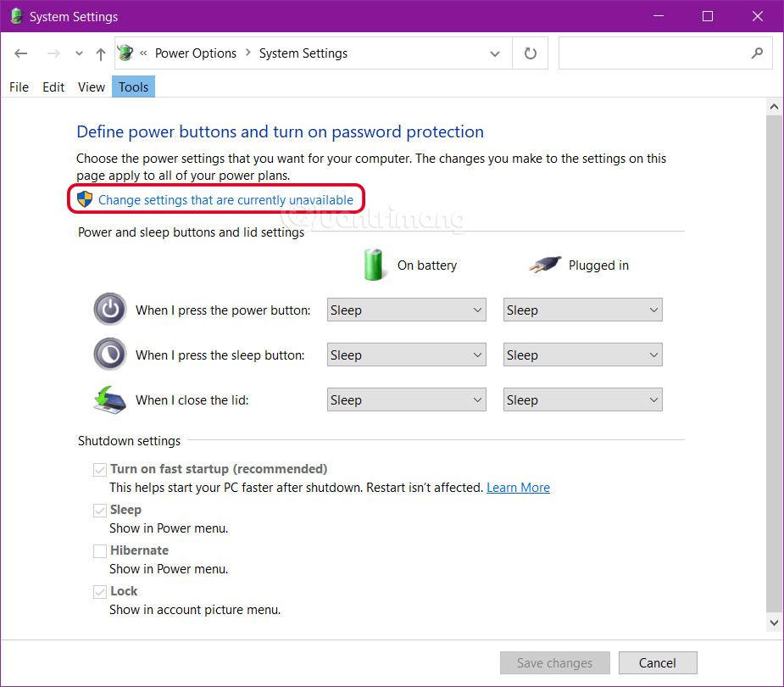The image size is (784, 687).
Task: Close the System Settings window
Action: [x=758, y=16]
